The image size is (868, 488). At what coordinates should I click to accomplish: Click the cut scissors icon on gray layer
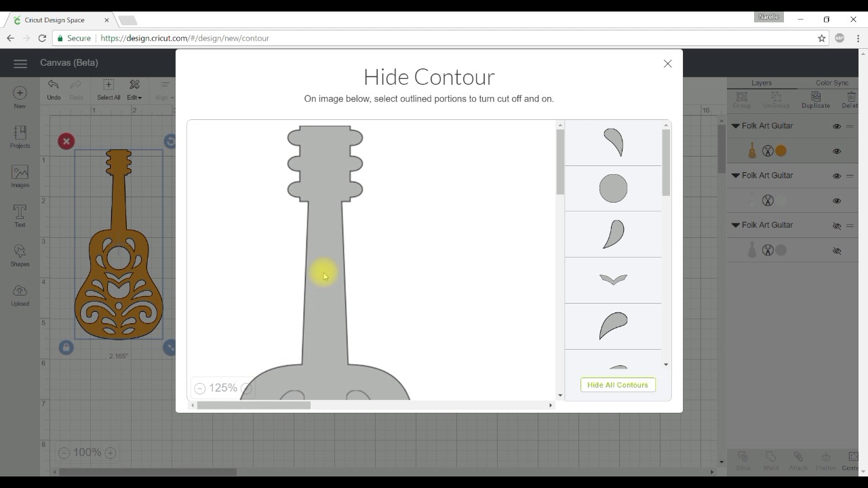pyautogui.click(x=768, y=251)
